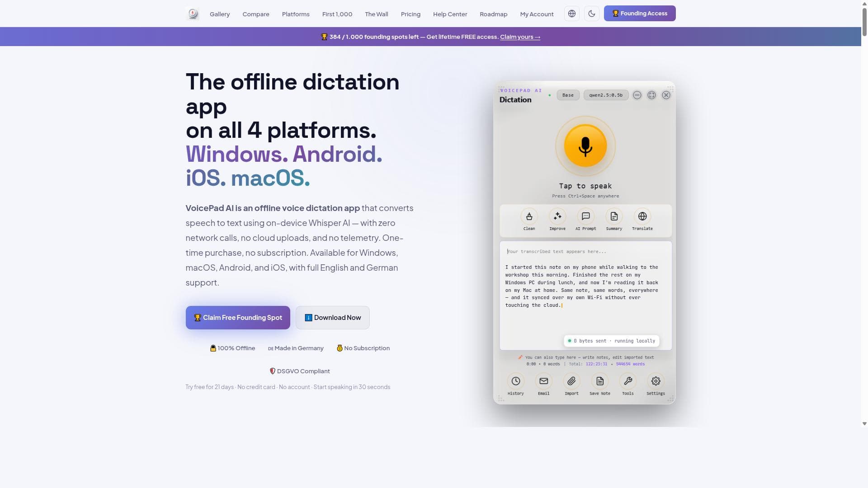The width and height of the screenshot is (868, 488).
Task: Click the Save Note icon
Action: coord(599,381)
